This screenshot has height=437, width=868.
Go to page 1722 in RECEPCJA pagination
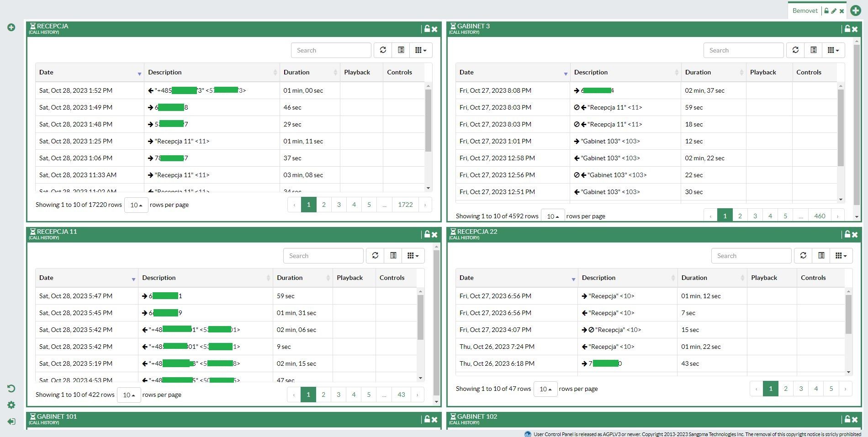pos(405,205)
